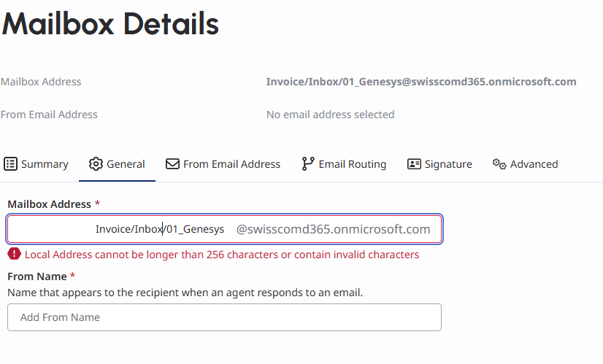Click the "No email address selected" text

pos(330,115)
